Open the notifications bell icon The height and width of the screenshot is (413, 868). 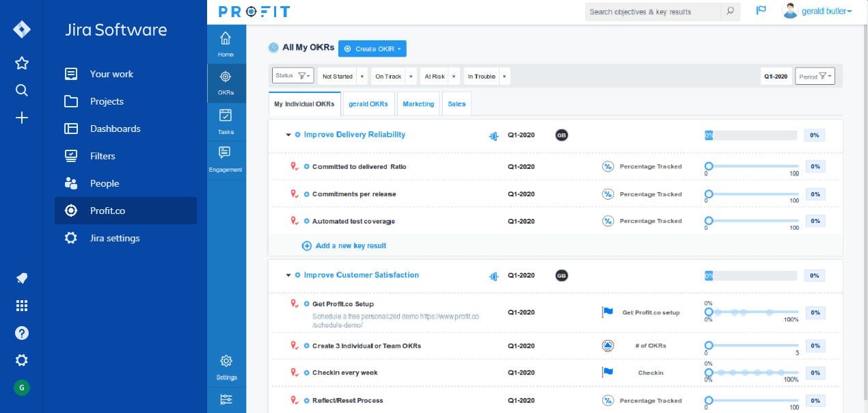[22, 278]
